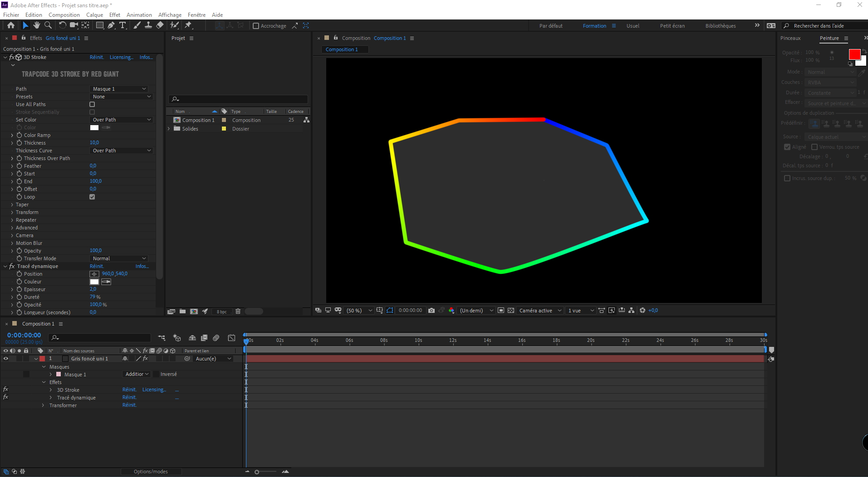
Task: Enable the Use All Paths checkbox
Action: click(x=92, y=104)
